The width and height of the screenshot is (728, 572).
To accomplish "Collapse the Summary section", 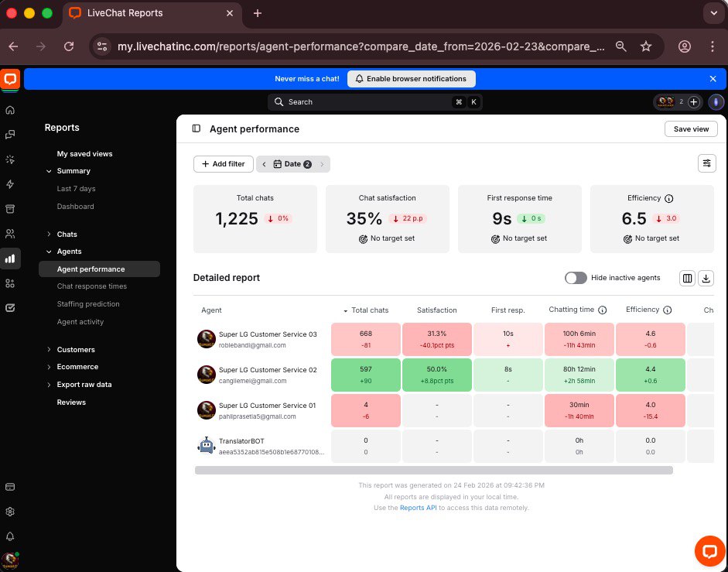I will [49, 171].
